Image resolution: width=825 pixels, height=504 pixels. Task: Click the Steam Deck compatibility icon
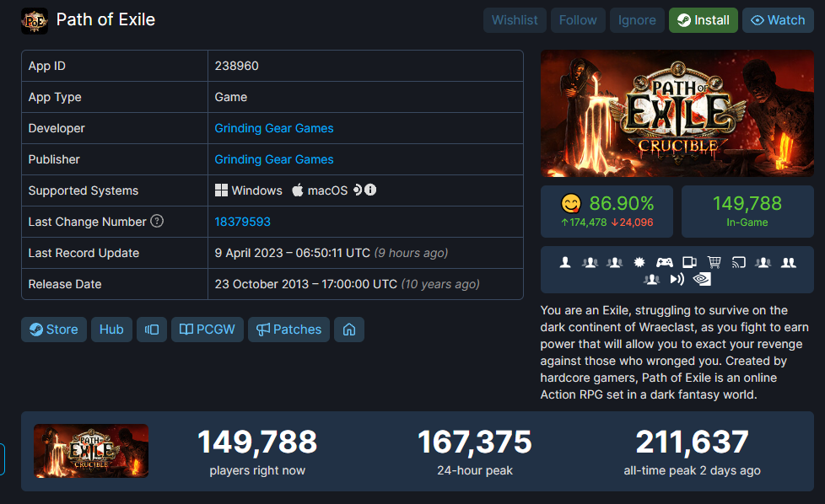358,190
